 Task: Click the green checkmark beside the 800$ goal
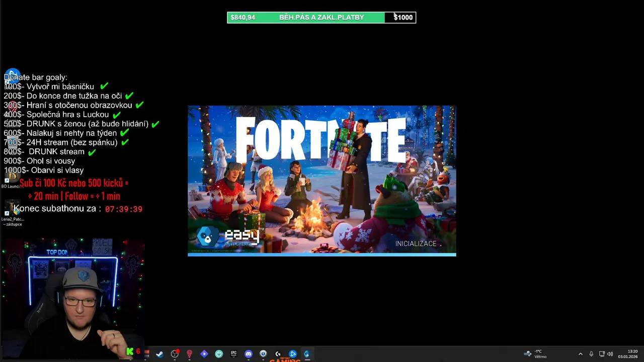click(92, 152)
